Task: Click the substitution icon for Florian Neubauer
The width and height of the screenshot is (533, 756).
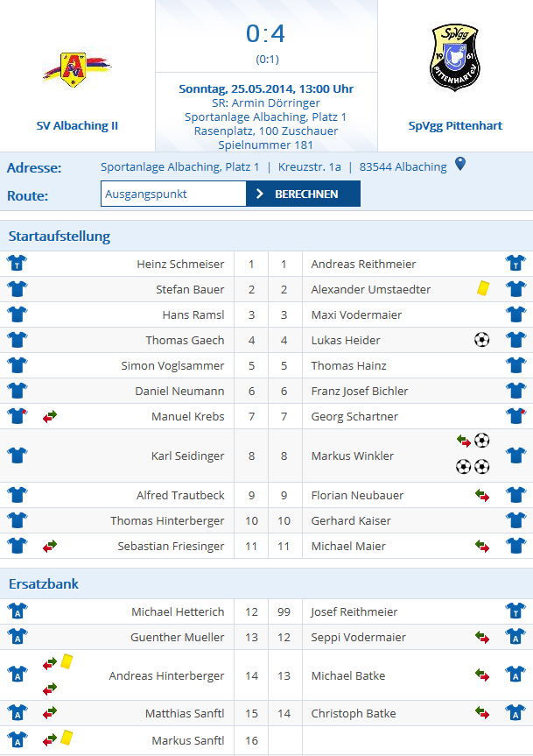Action: pos(481,496)
